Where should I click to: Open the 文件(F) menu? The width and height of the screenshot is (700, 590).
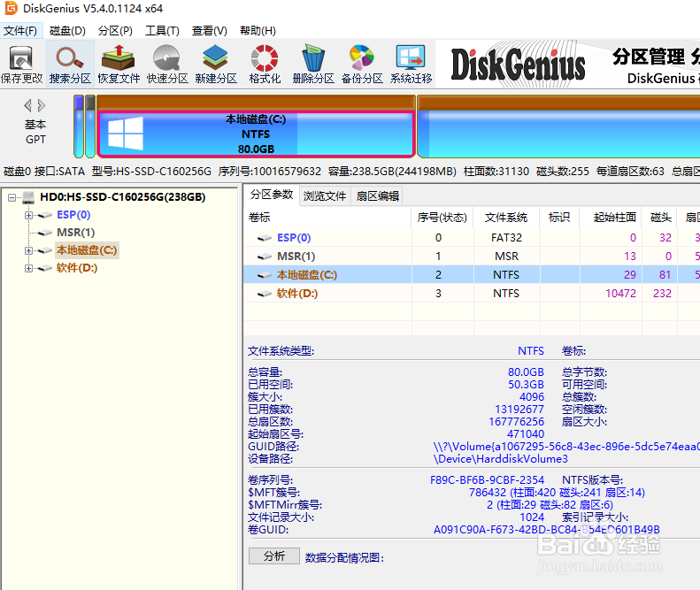click(x=20, y=31)
